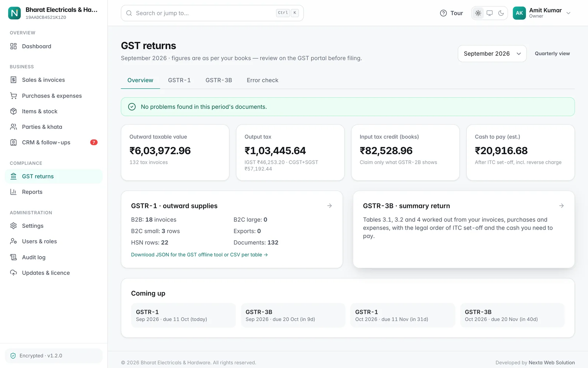This screenshot has width=588, height=368.
Task: Go to Purchases & expenses
Action: click(x=54, y=96)
